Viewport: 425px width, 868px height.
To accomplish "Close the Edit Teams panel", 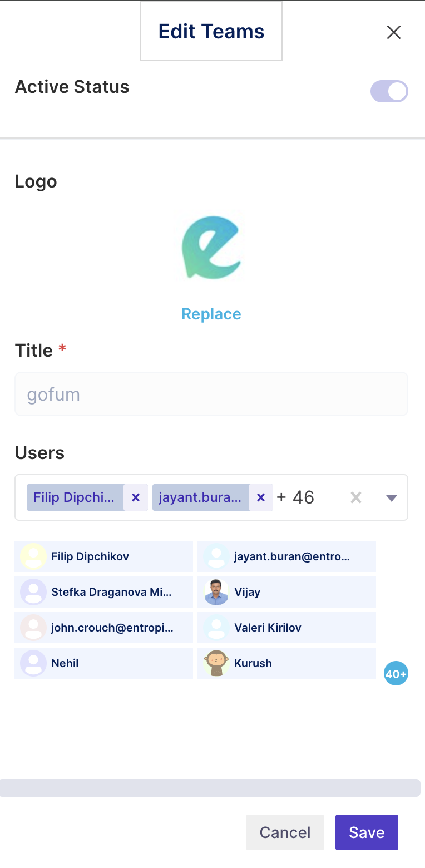I will coord(393,32).
